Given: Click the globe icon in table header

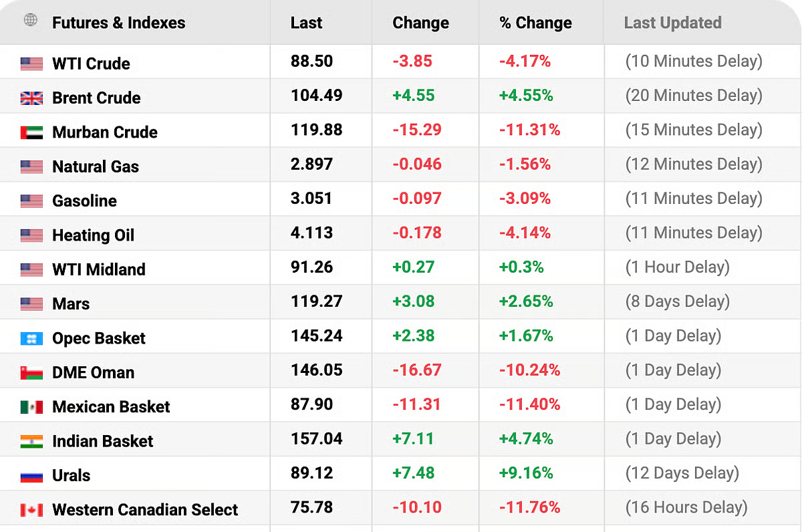Looking at the screenshot, I should (31, 20).
